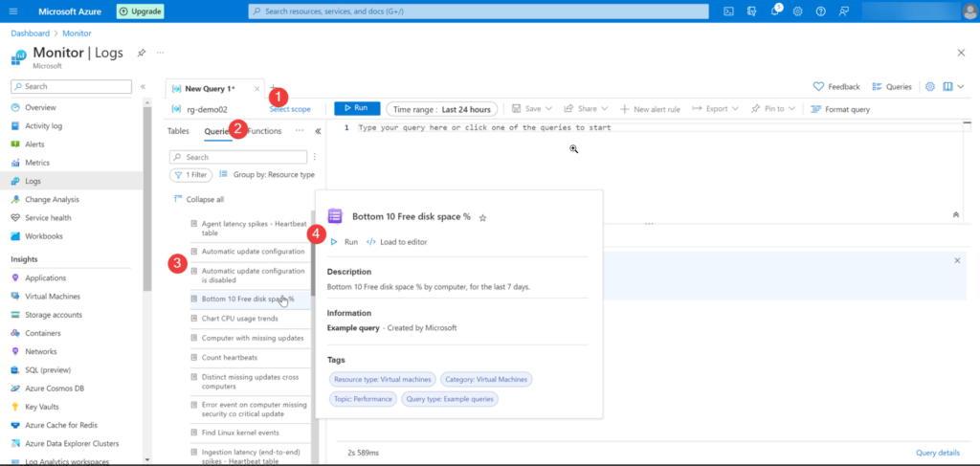Add a new query tab with plus
This screenshot has width=980, height=466.
click(x=273, y=87)
